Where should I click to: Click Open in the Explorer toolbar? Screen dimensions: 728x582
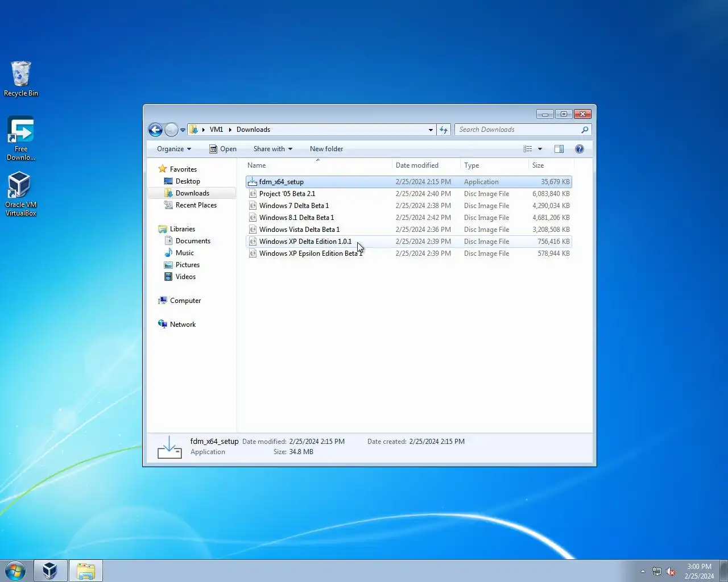click(223, 149)
